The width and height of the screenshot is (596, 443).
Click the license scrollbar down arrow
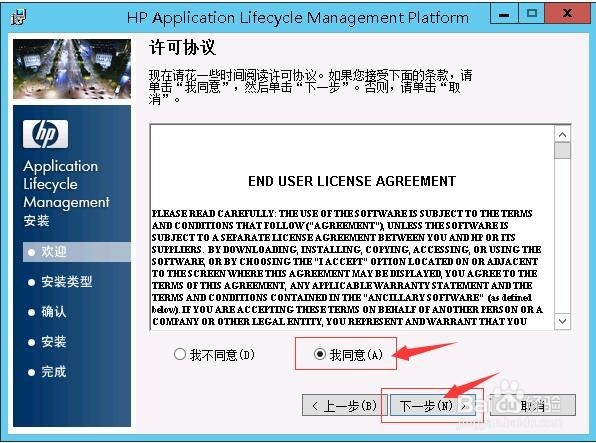(x=563, y=321)
